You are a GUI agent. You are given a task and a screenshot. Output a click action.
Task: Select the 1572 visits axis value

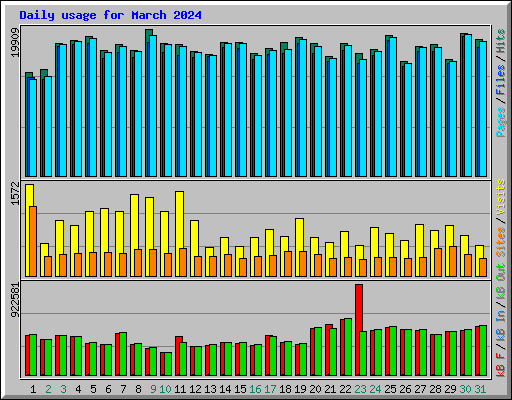[x=15, y=193]
